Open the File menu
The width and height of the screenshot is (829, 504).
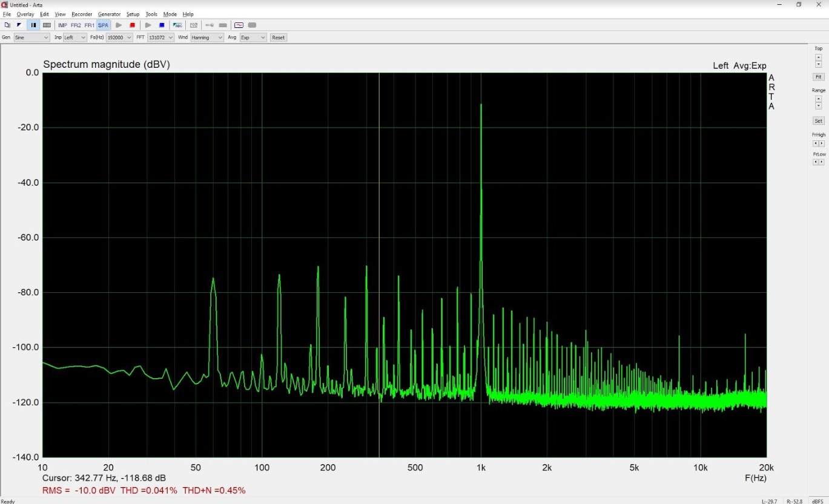[7, 14]
